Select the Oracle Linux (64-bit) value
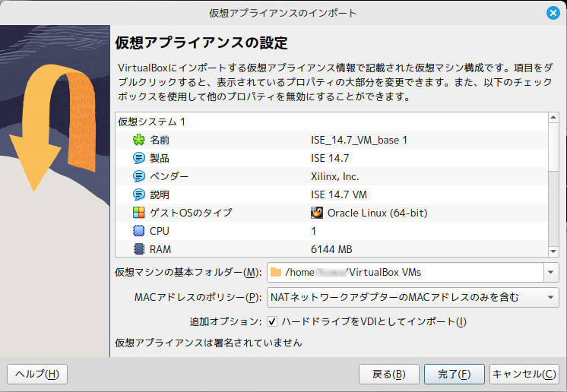Image resolution: width=567 pixels, height=392 pixels. pos(377,213)
